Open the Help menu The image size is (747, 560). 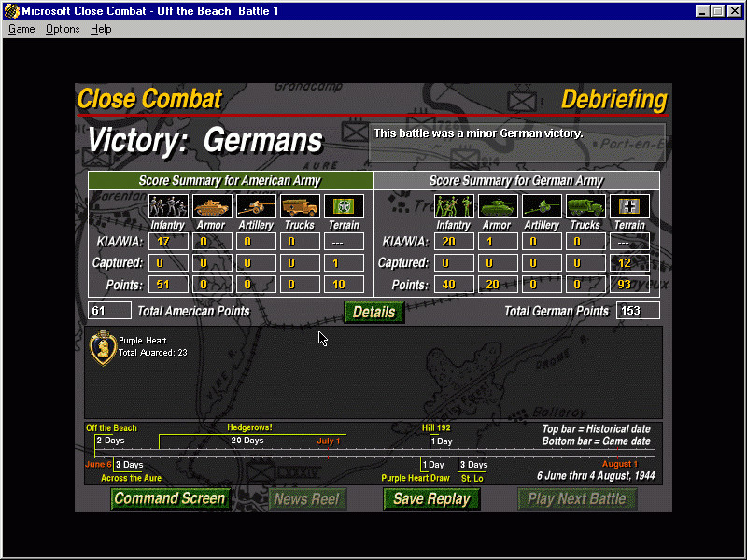tap(101, 29)
